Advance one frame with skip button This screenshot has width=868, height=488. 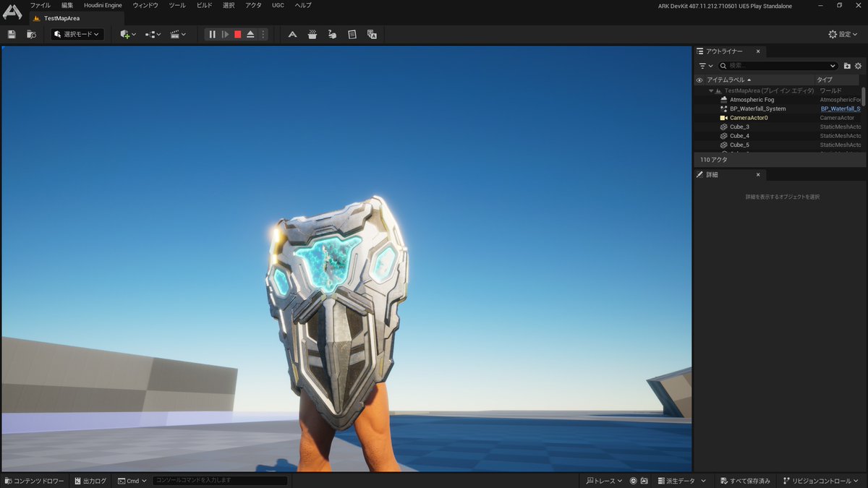click(x=225, y=34)
